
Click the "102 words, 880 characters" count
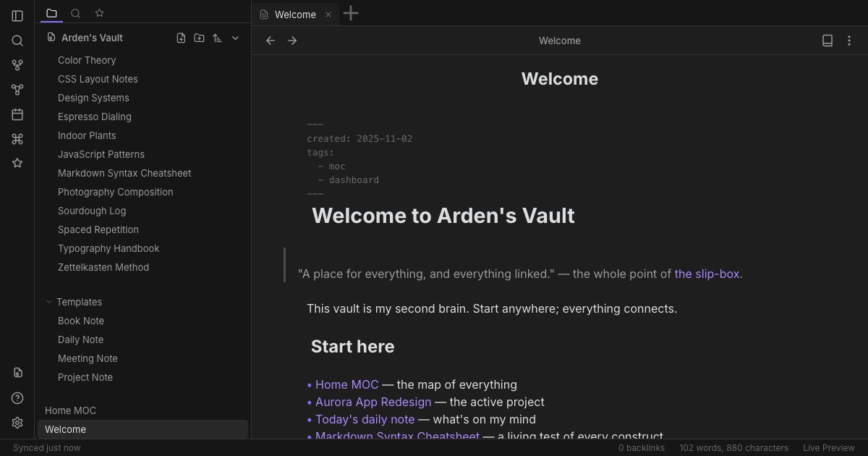pyautogui.click(x=733, y=448)
